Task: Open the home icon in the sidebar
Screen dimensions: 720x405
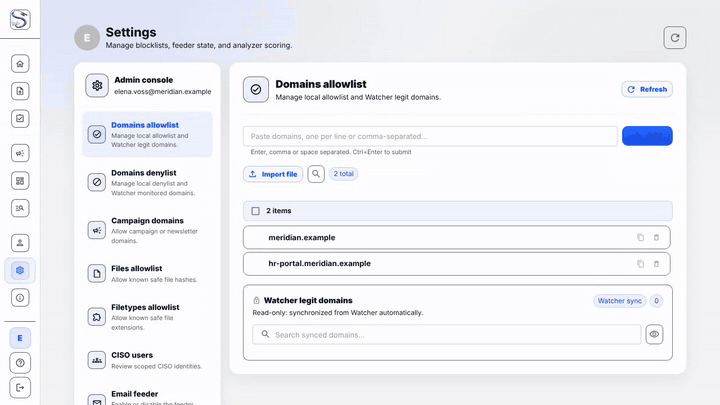Action: [20, 63]
